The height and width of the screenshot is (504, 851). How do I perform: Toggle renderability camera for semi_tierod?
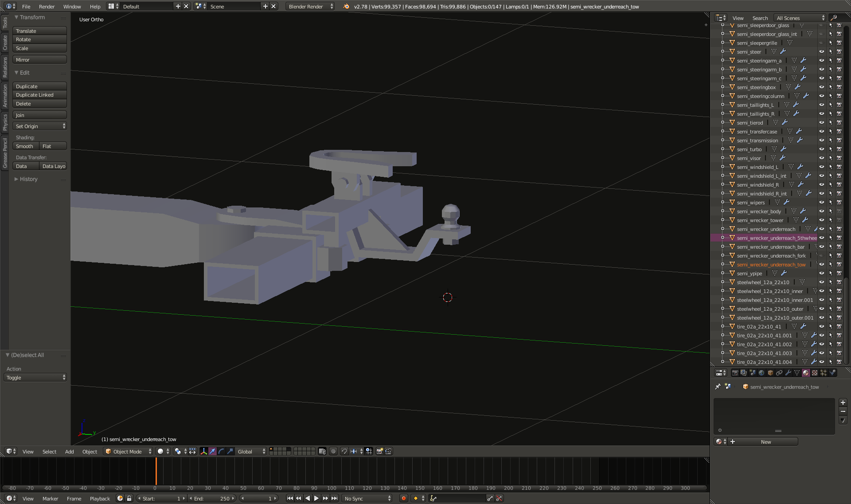coord(839,123)
